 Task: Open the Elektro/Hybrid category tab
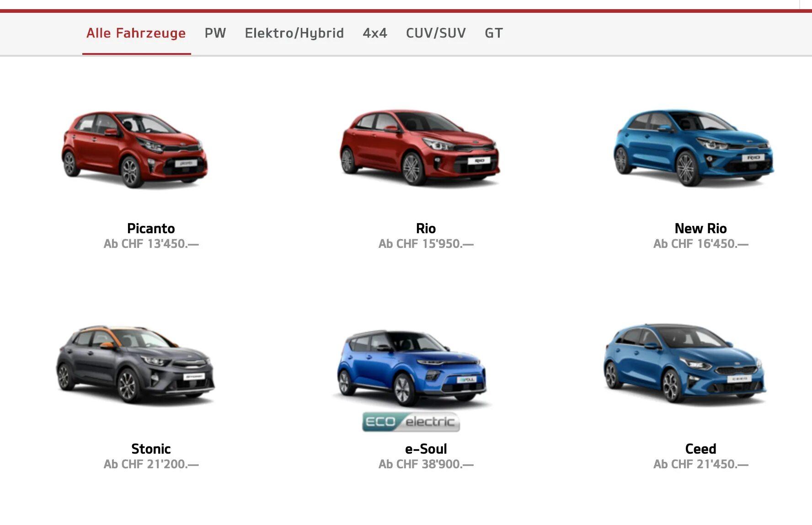tap(294, 33)
